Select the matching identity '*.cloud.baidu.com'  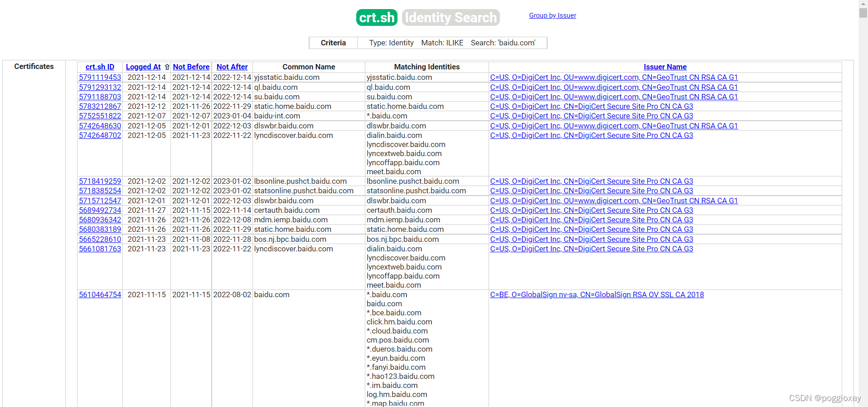(x=397, y=331)
